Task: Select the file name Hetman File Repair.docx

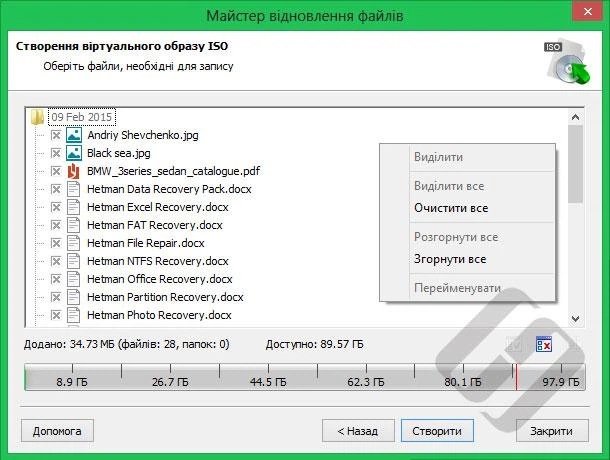Action: (x=146, y=243)
